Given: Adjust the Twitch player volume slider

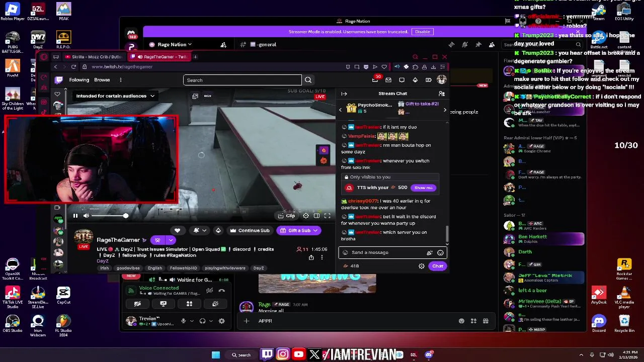Looking at the screenshot, I should coord(110,216).
